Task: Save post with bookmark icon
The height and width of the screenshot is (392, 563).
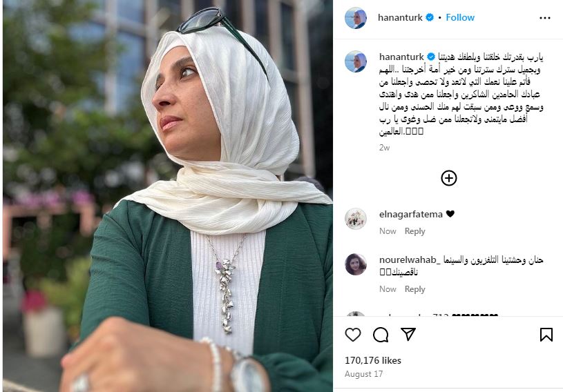Action: pos(546,334)
